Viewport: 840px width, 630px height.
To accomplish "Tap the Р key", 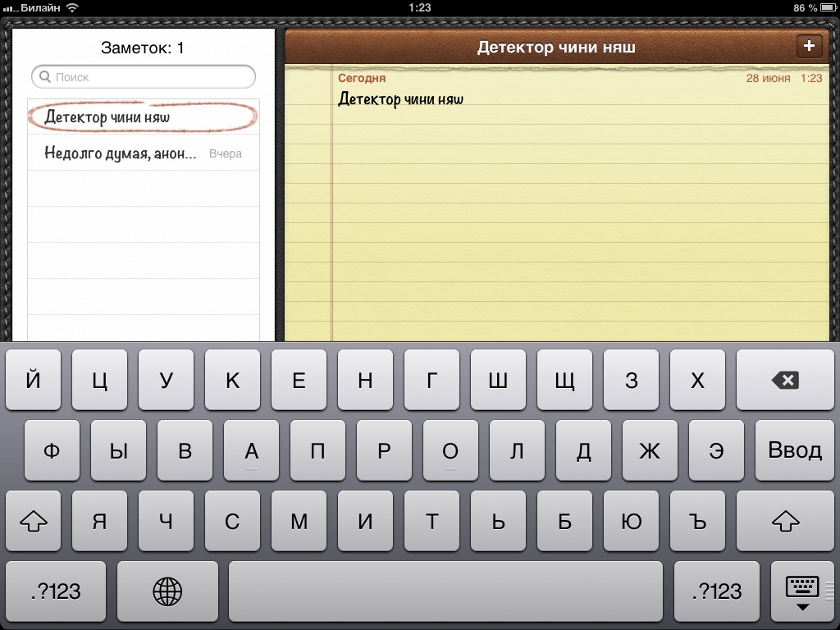I will click(384, 450).
